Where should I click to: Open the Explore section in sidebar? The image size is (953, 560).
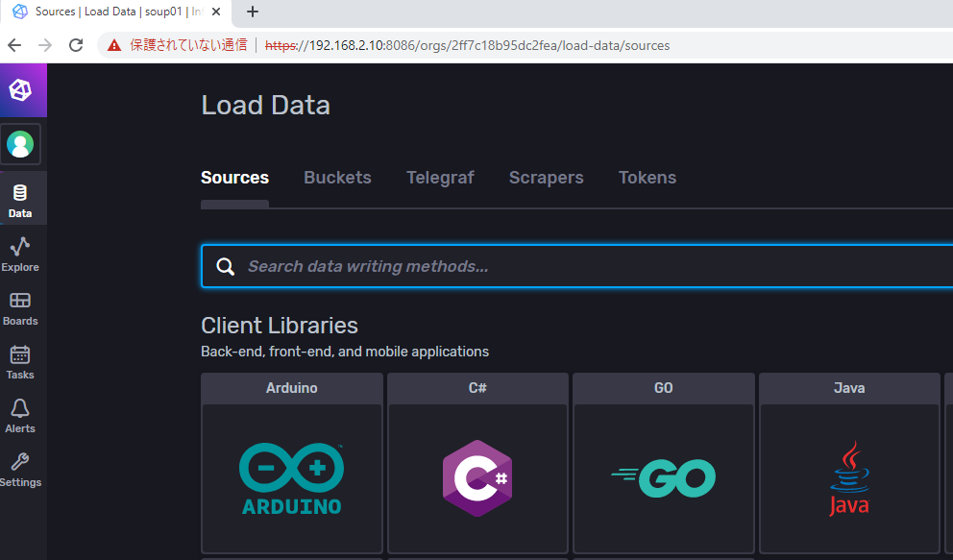click(x=20, y=255)
